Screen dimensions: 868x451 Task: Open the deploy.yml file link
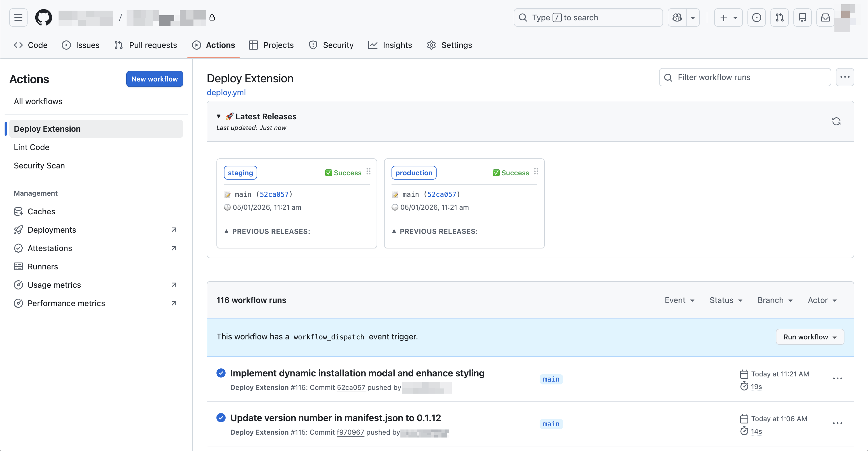[x=226, y=92]
